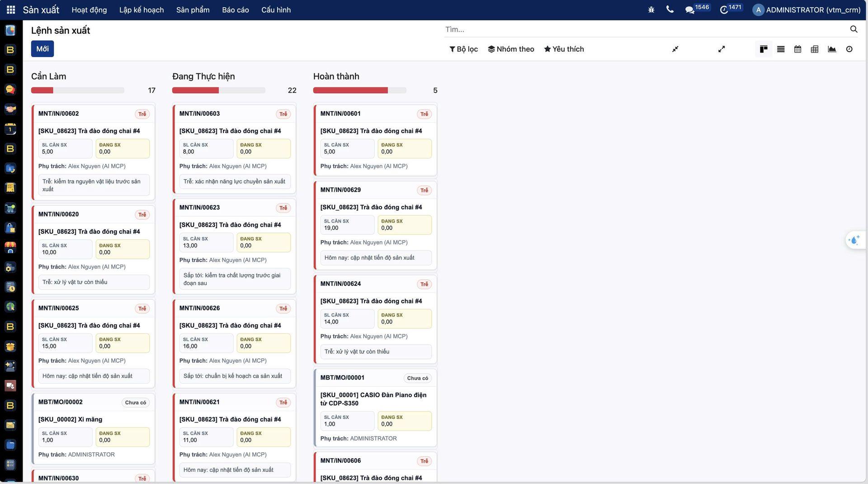The height and width of the screenshot is (484, 868).
Task: Open the Nhóm theo group-by dropdown
Action: pos(511,49)
